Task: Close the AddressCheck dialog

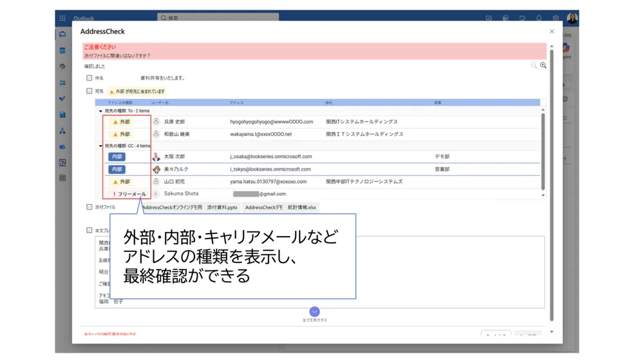Action: (x=552, y=31)
